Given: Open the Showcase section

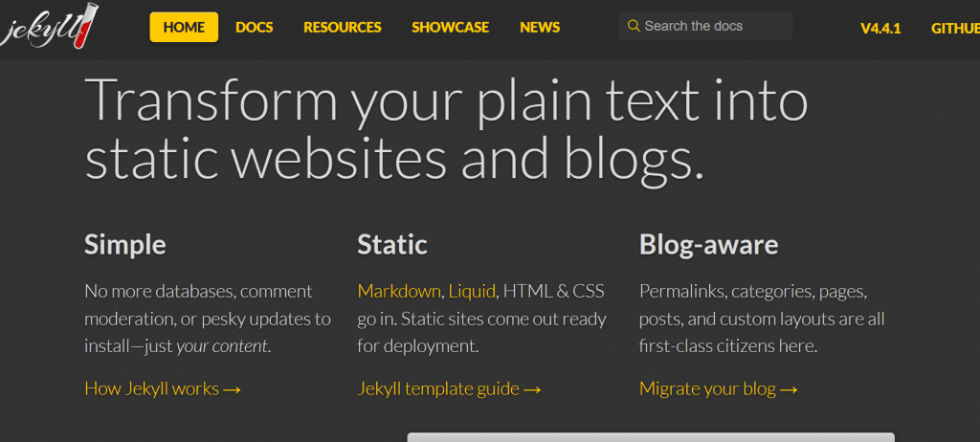Looking at the screenshot, I should point(450,28).
